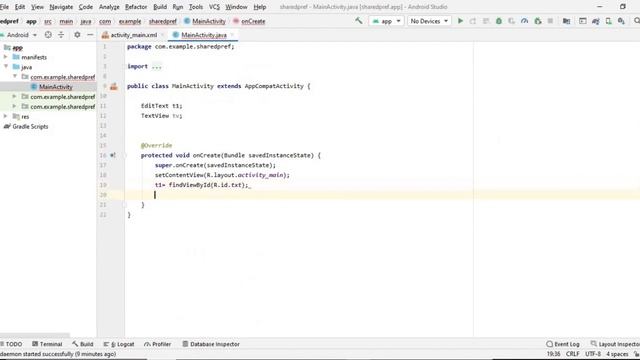Open the app run configuration dropdown
This screenshot has width=640, height=360.
pos(386,21)
